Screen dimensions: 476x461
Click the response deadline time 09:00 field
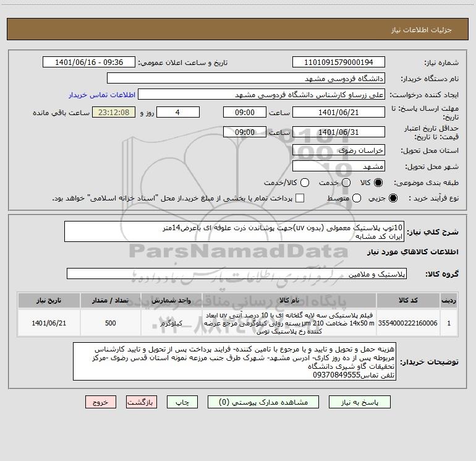245,112
